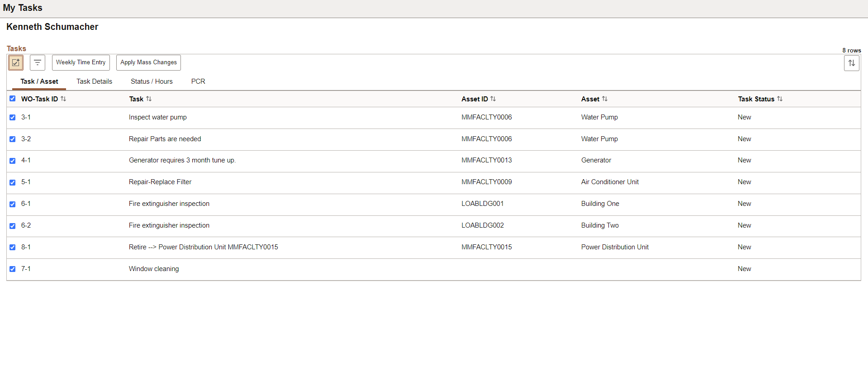
Task: Click the 'Window cleaning' task
Action: (154, 269)
